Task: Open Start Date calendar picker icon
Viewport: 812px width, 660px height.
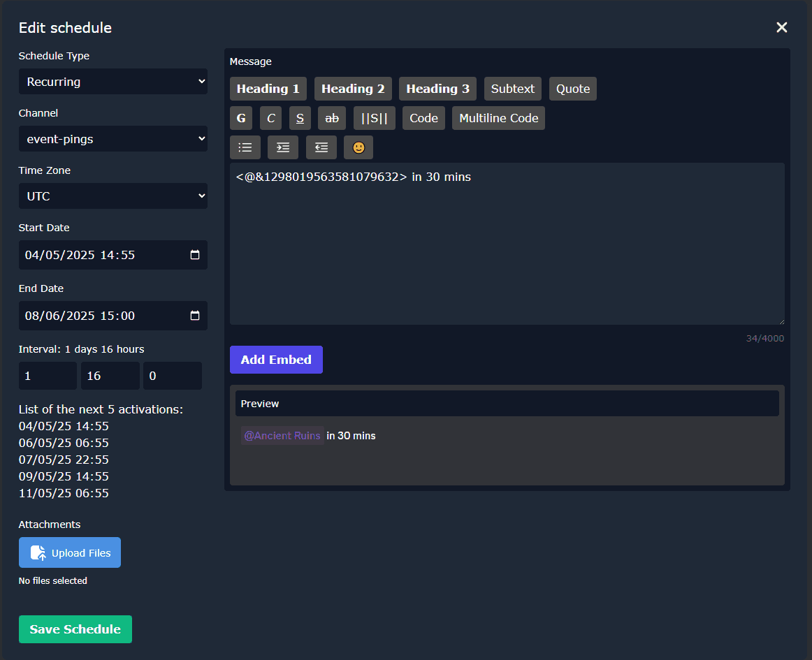Action: [x=195, y=255]
